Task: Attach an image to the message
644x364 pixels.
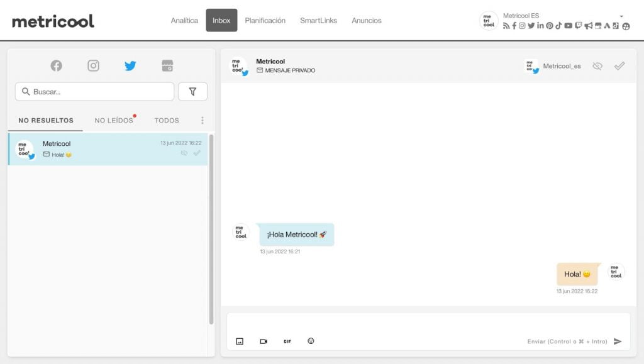Action: 240,341
